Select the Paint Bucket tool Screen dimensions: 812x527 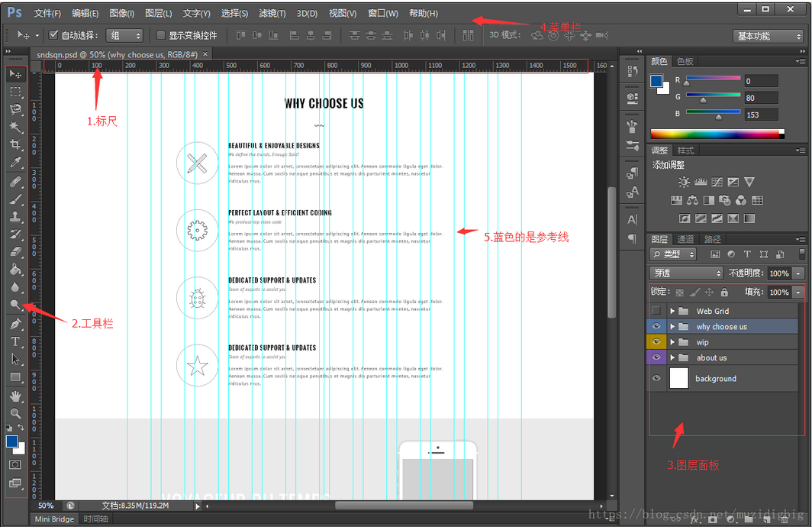coord(15,269)
